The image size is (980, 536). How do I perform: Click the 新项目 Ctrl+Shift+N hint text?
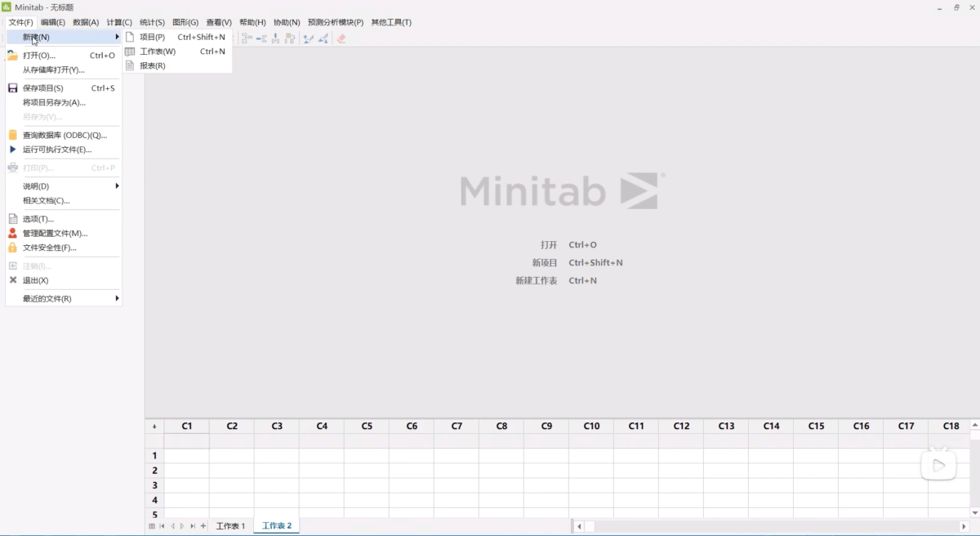coord(577,263)
